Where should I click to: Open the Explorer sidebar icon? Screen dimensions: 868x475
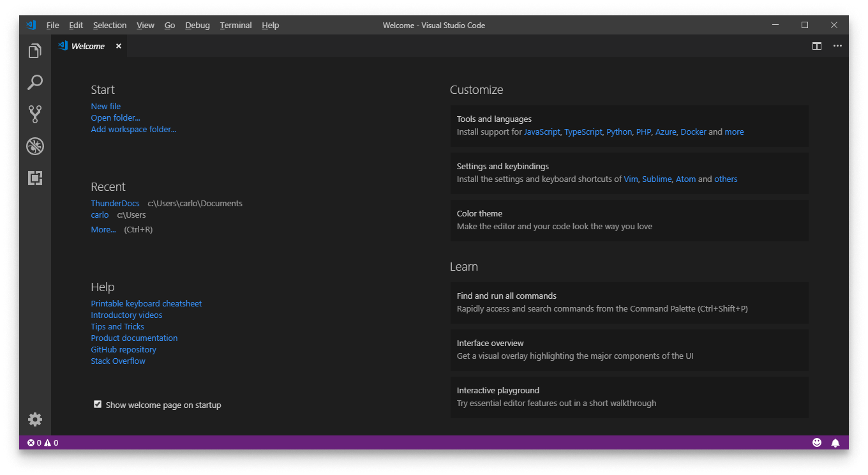[34, 50]
